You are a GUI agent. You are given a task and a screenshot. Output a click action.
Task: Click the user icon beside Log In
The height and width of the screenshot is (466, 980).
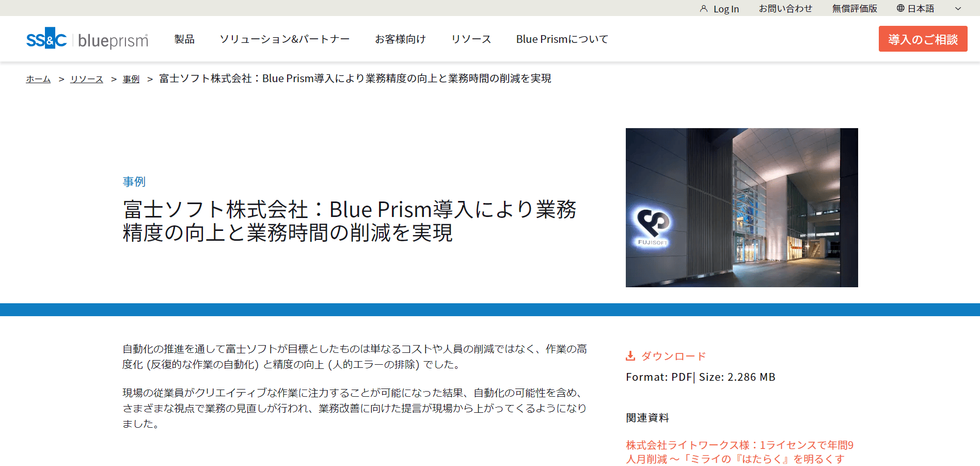703,9
